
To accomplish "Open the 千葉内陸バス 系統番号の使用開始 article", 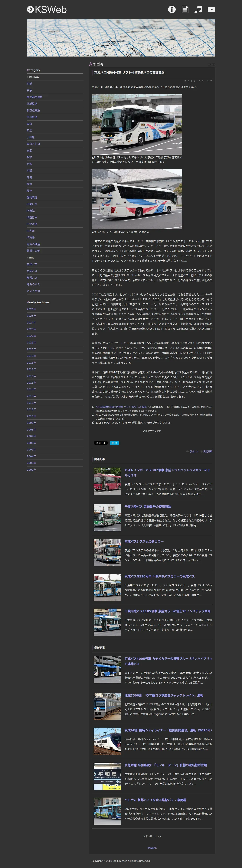I will pyautogui.click(x=148, y=506).
